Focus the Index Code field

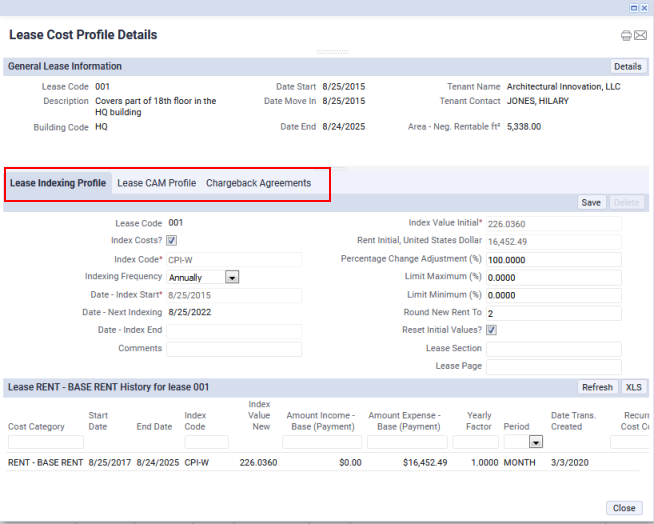click(234, 260)
